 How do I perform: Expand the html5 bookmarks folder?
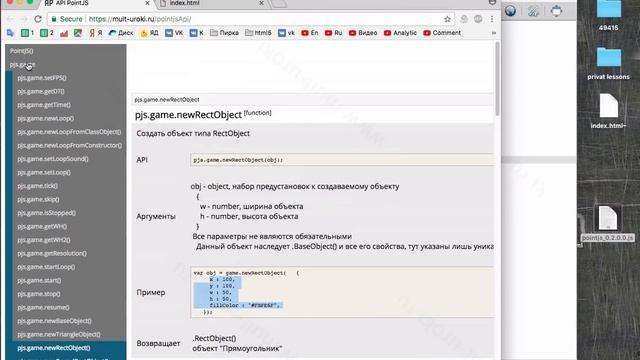pyautogui.click(x=258, y=33)
